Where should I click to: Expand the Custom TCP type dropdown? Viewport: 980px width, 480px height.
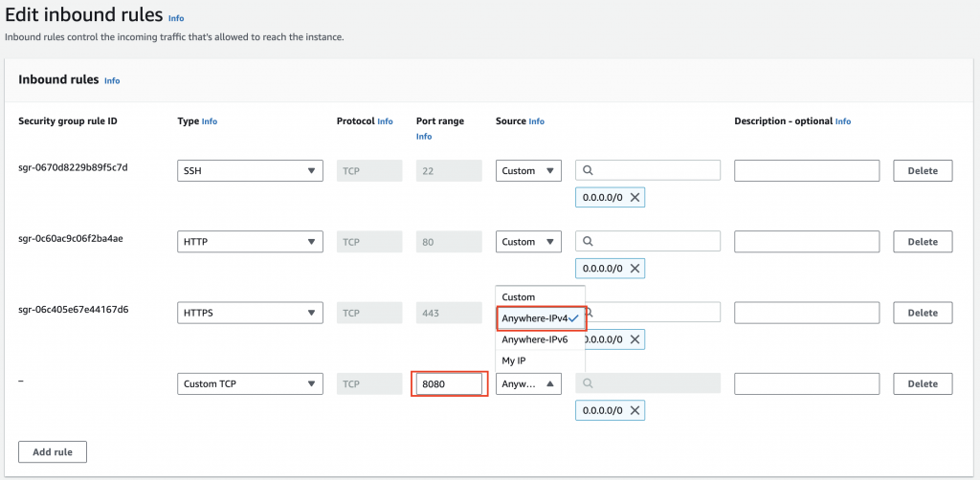pos(250,383)
